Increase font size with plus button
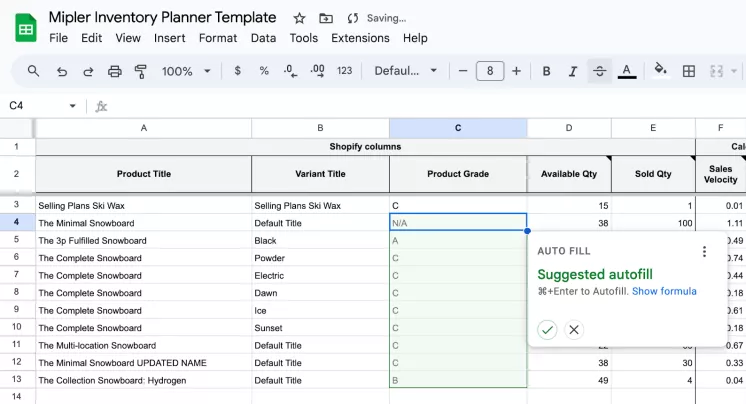 [x=516, y=71]
